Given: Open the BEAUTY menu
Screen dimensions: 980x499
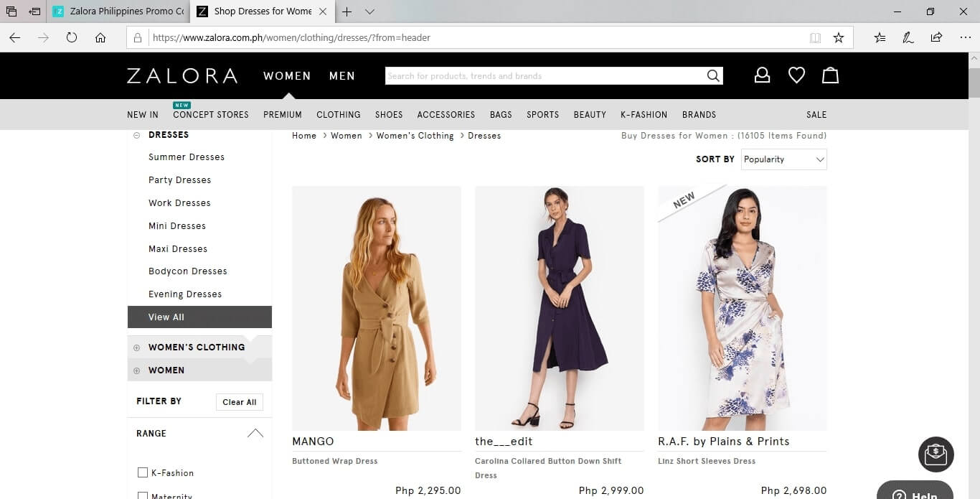Looking at the screenshot, I should (x=590, y=114).
